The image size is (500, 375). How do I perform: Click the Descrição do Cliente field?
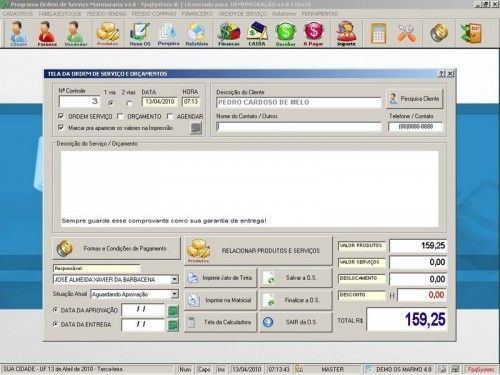(298, 102)
